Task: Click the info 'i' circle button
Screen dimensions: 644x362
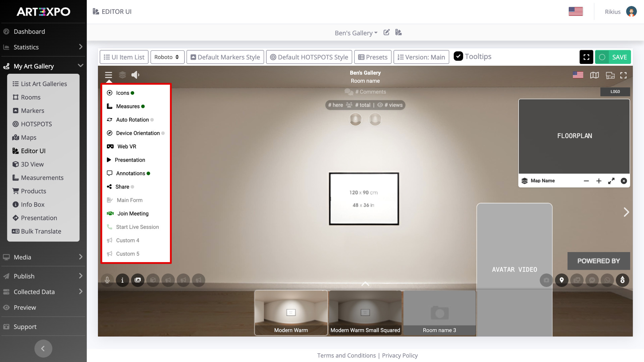Action: click(122, 280)
